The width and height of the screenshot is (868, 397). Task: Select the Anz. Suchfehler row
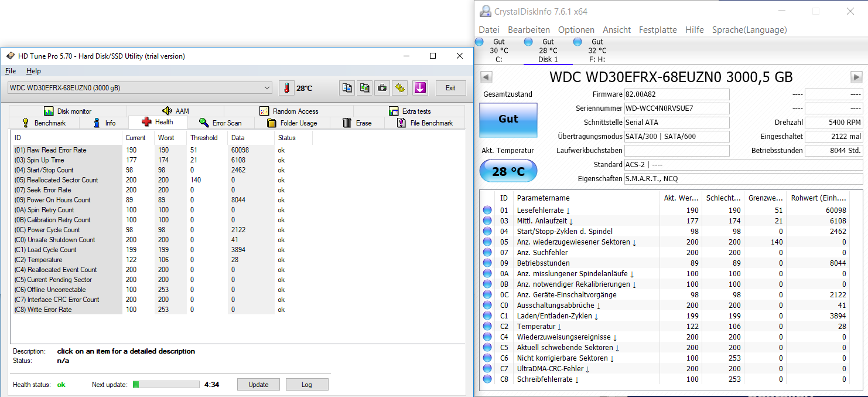[665, 252]
